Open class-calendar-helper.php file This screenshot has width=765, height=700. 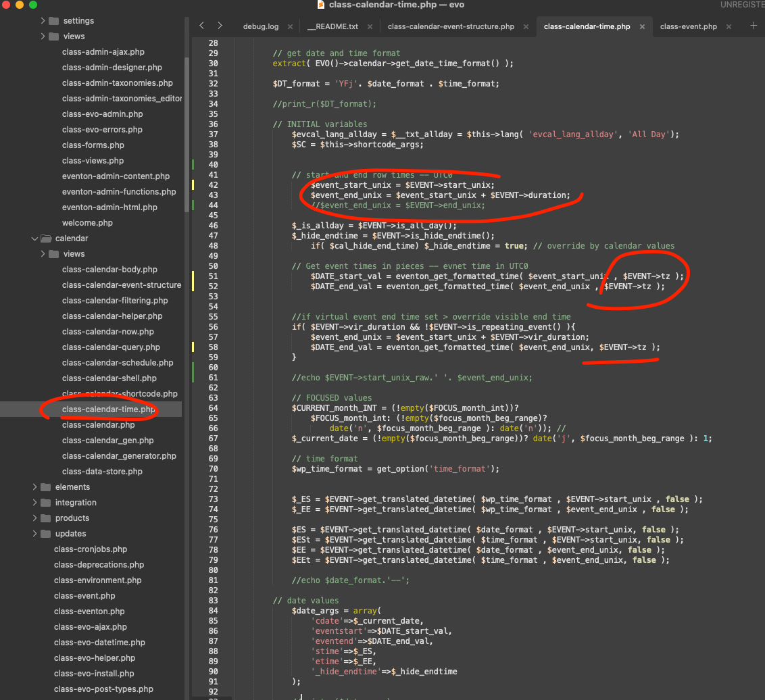(112, 316)
